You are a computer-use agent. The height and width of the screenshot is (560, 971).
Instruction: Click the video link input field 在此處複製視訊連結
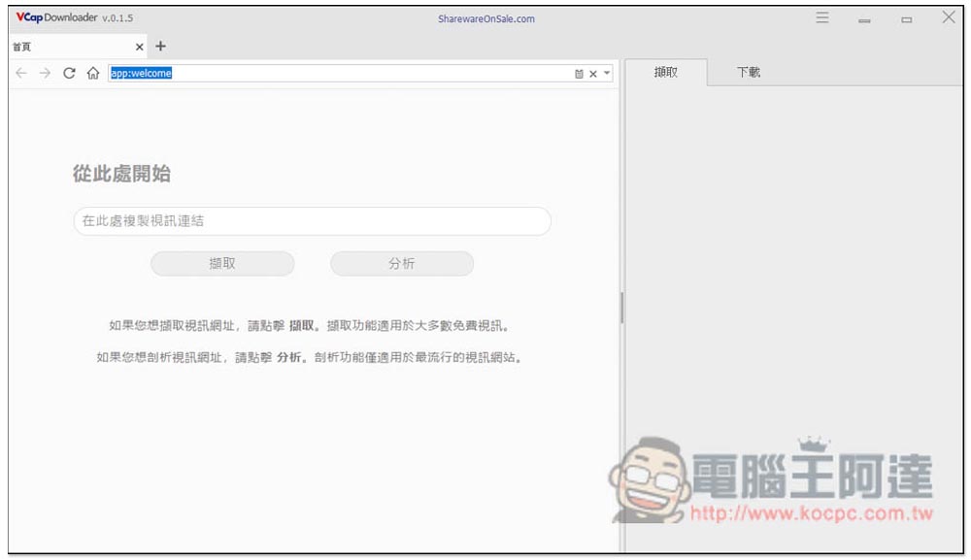[312, 221]
